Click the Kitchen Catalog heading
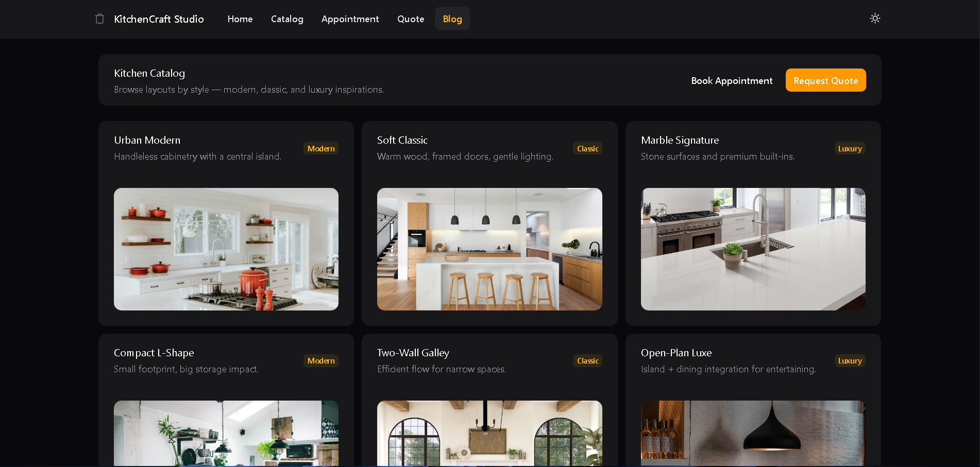 click(149, 73)
